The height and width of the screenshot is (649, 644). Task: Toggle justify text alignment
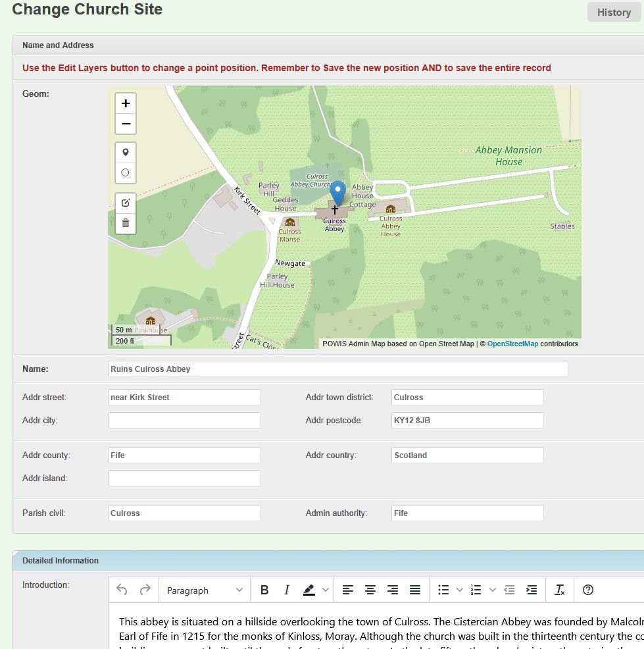(x=414, y=590)
